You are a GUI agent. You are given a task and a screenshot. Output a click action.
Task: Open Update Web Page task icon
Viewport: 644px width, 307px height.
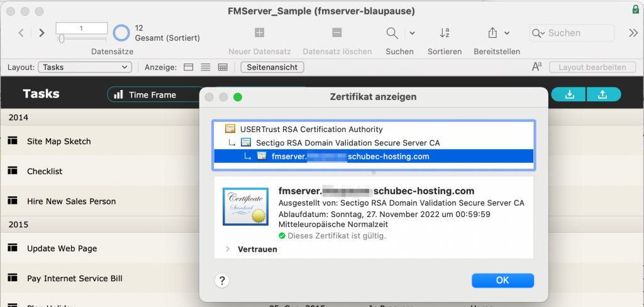tap(13, 248)
